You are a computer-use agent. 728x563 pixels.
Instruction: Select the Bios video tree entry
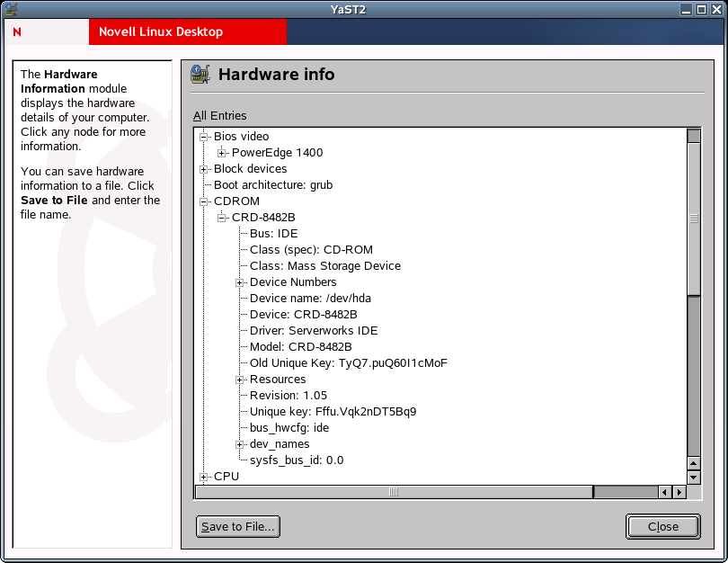pos(242,137)
